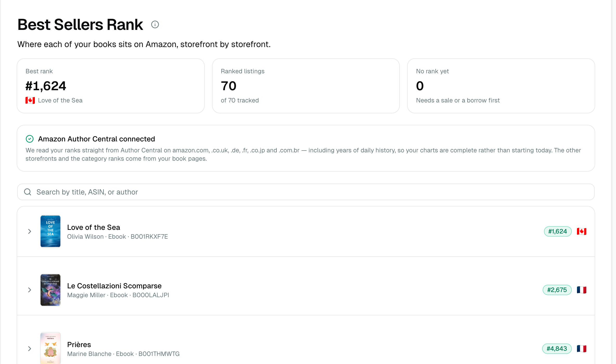Expand the Prières row chevron

30,349
